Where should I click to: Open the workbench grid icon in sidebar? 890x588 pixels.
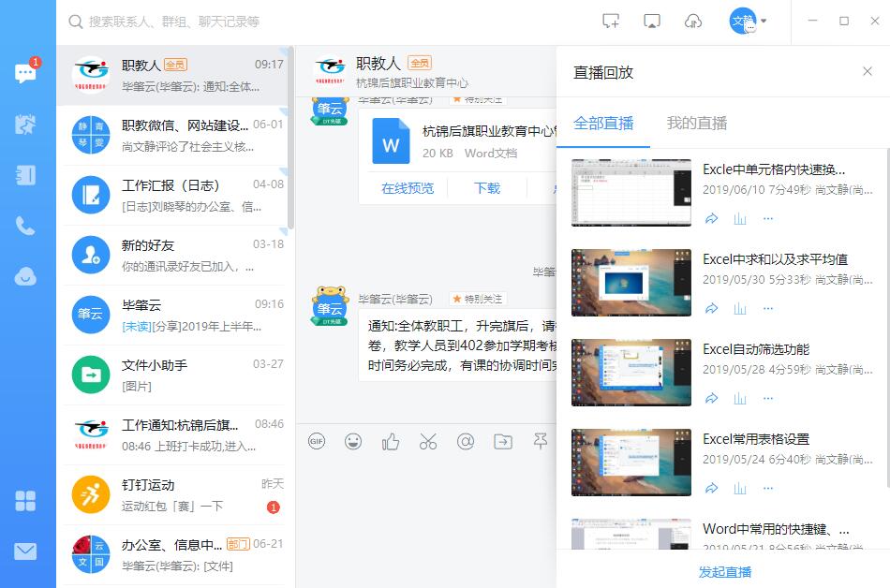(25, 501)
